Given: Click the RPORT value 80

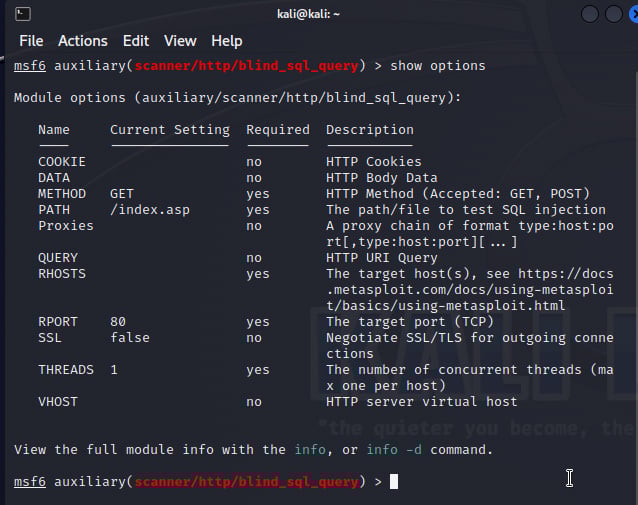Looking at the screenshot, I should [118, 322].
